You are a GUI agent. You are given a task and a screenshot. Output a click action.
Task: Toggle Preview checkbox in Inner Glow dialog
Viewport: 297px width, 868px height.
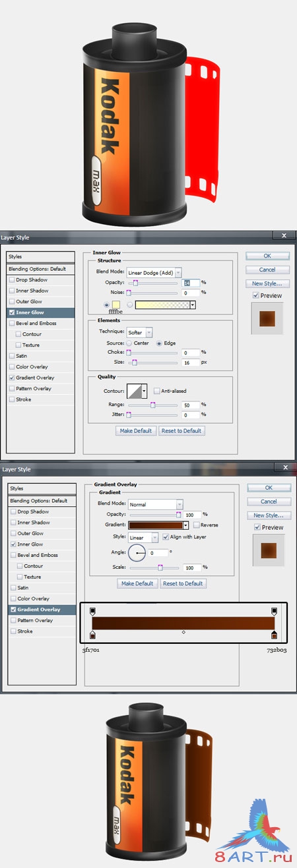click(x=256, y=296)
